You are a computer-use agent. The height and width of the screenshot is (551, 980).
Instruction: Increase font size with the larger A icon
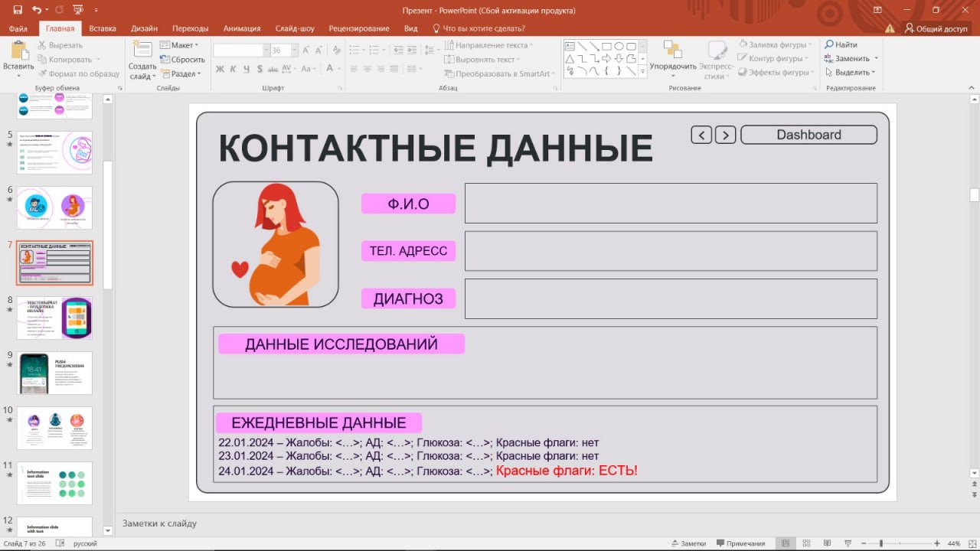pos(306,50)
